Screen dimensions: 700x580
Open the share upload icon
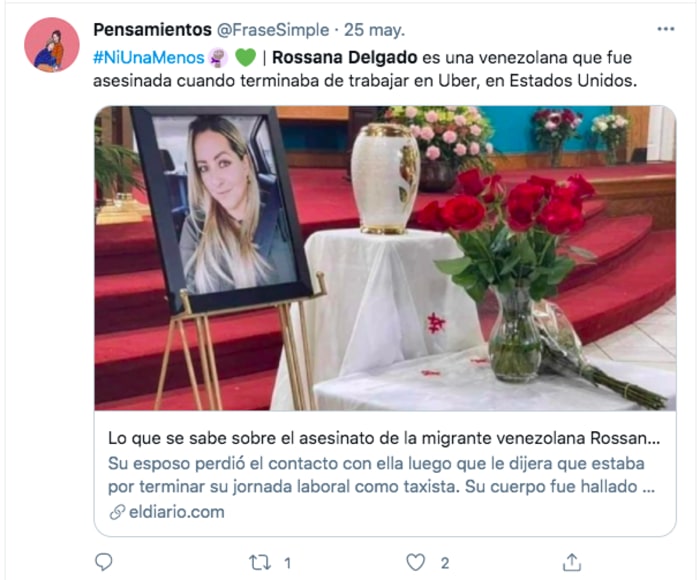572,562
